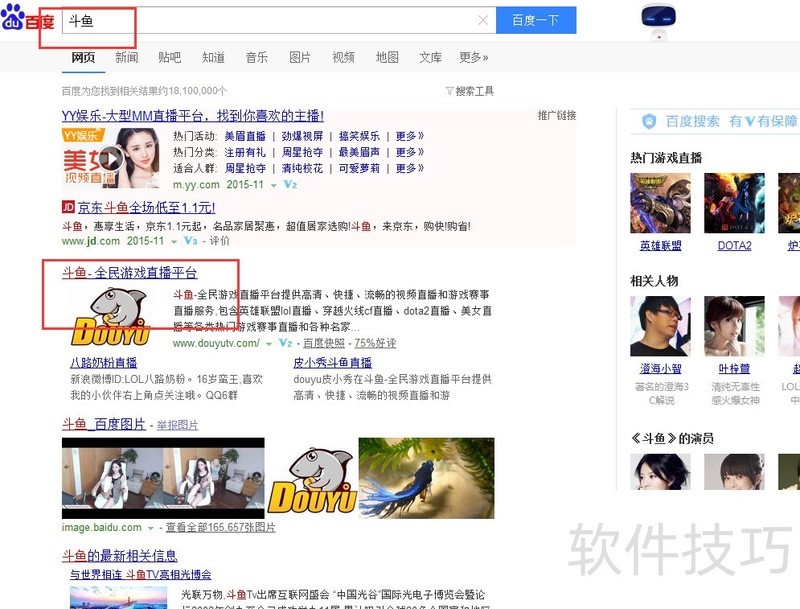The height and width of the screenshot is (609, 800).
Task: Open the 八路奶粉直播 sublink
Action: click(104, 363)
